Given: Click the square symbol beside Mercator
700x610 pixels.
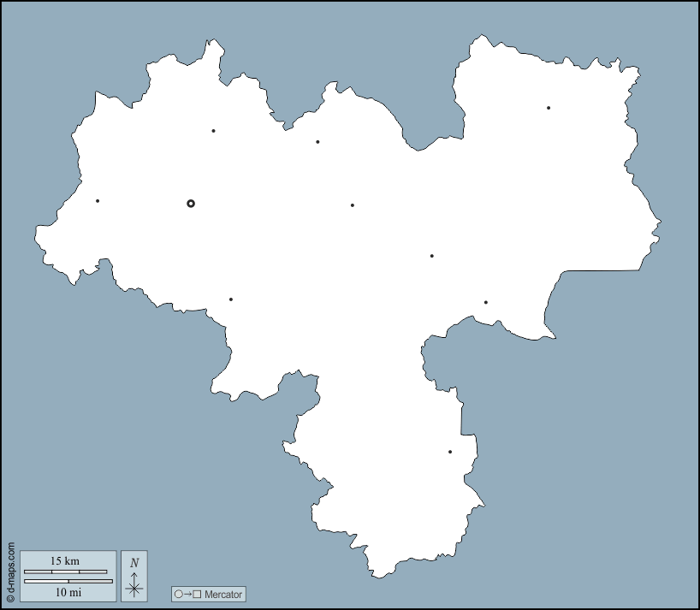Looking at the screenshot, I should click(x=198, y=595).
